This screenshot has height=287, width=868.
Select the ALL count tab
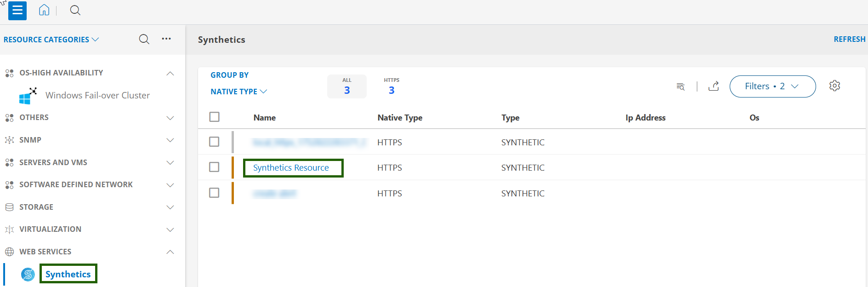tap(347, 86)
